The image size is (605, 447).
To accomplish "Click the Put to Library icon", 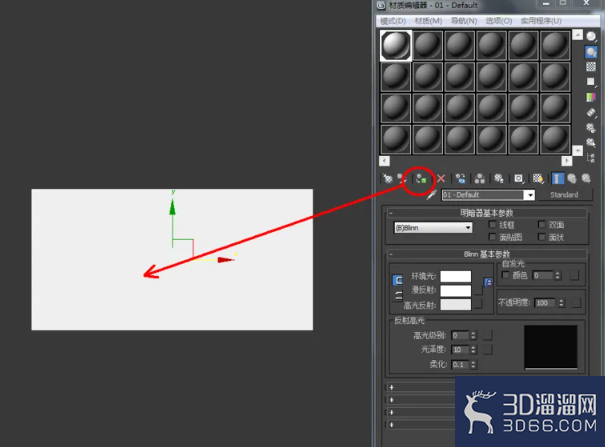I will click(499, 179).
